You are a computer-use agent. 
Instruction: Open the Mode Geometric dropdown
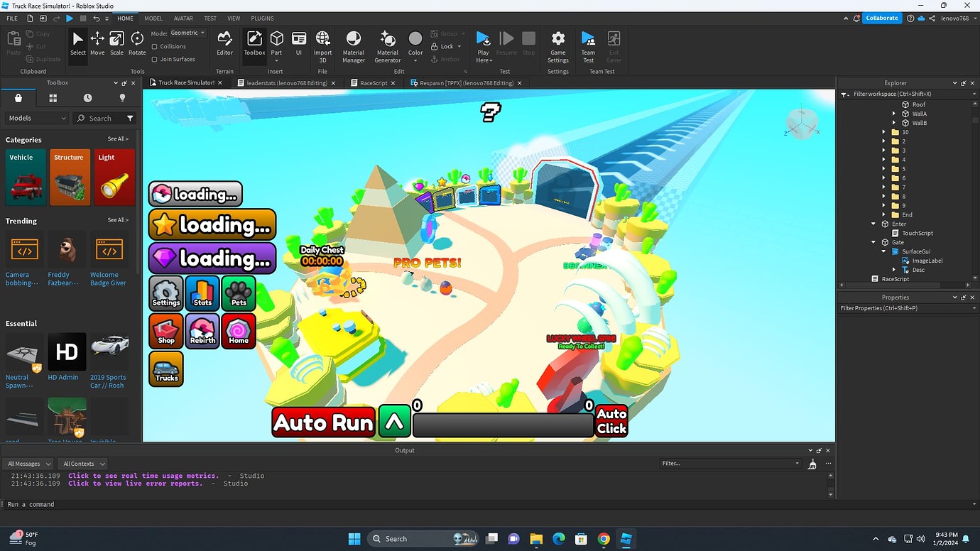[x=187, y=33]
